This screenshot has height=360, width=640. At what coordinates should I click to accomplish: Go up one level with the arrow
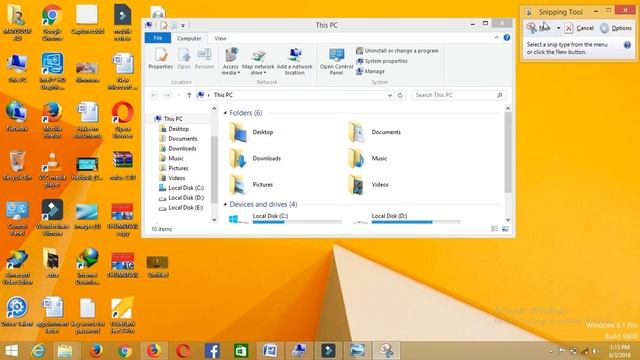click(x=189, y=95)
